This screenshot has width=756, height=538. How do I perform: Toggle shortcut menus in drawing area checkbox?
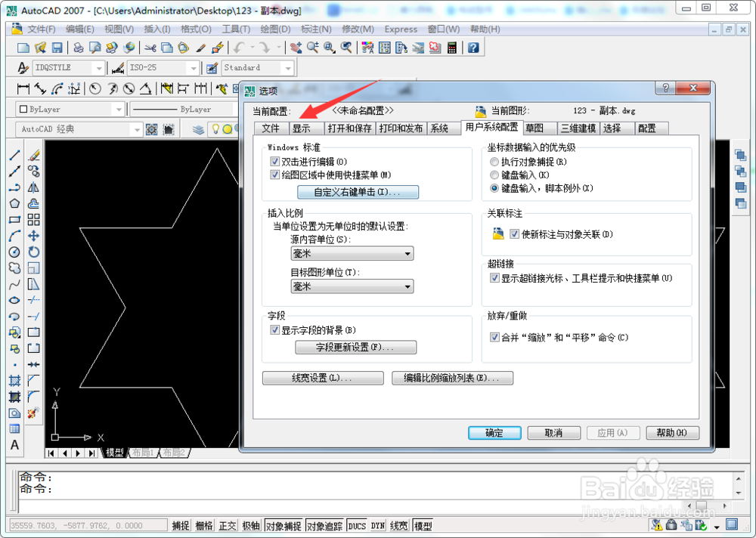pos(275,175)
